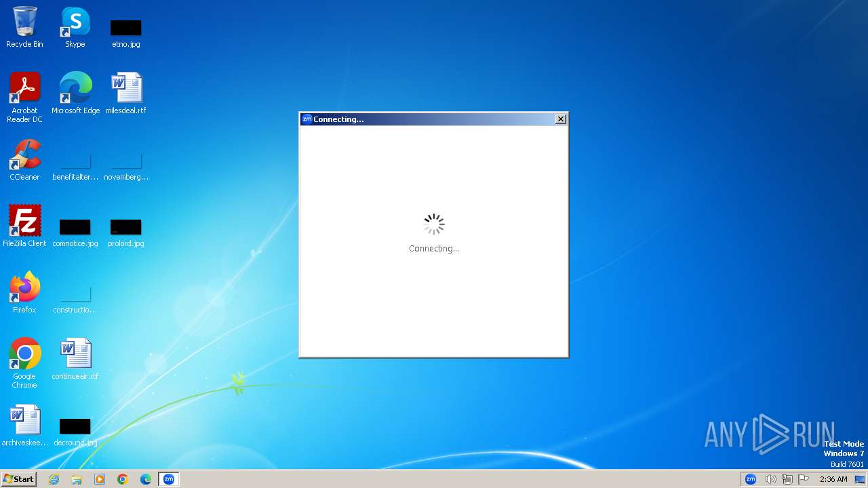Launch Google Chrome desktop shortcut

[x=24, y=363]
